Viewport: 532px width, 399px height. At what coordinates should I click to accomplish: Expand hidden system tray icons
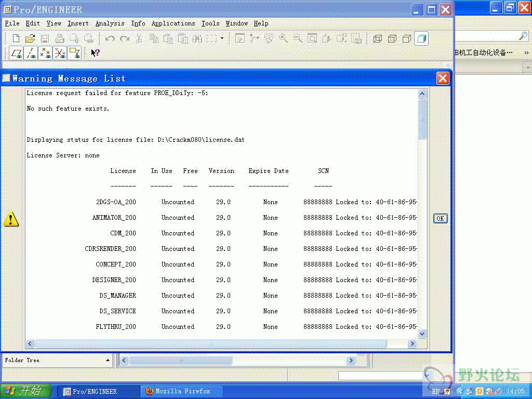[460, 391]
